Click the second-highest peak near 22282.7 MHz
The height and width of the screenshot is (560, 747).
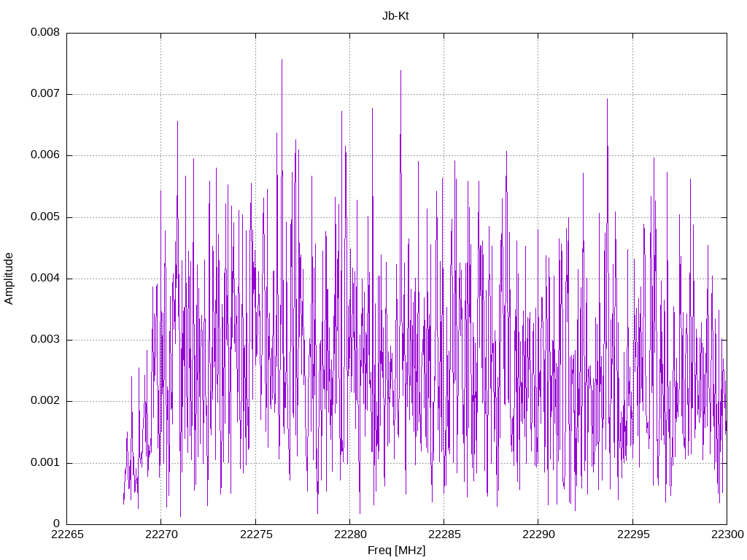400,72
